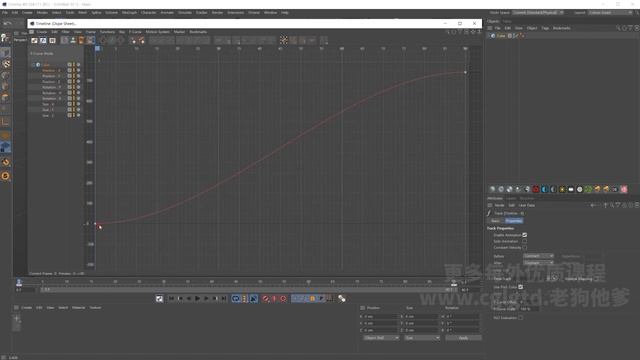
Task: Toggle Use Pref. Color checkbox
Action: click(520, 287)
